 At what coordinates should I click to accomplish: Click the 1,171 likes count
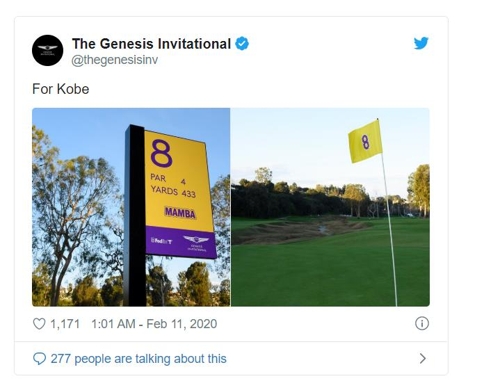coord(65,324)
